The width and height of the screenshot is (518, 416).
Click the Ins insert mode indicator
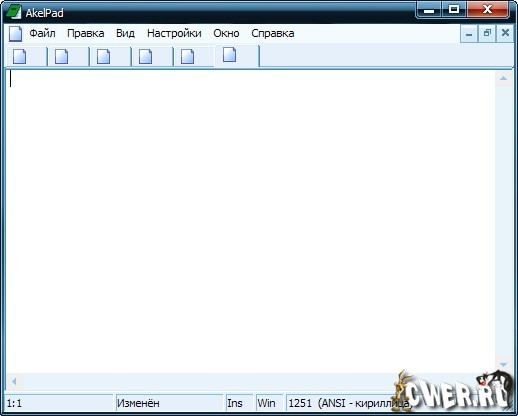[x=239, y=403]
